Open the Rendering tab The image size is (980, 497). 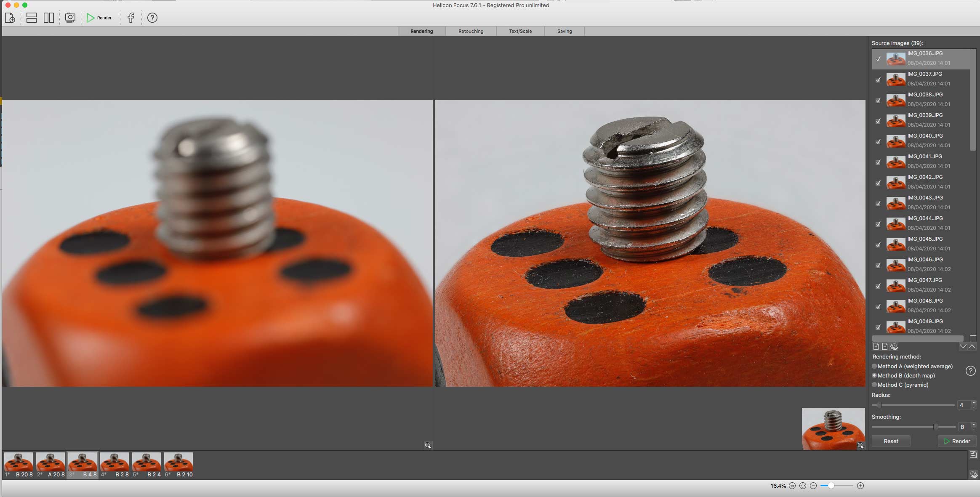(421, 31)
